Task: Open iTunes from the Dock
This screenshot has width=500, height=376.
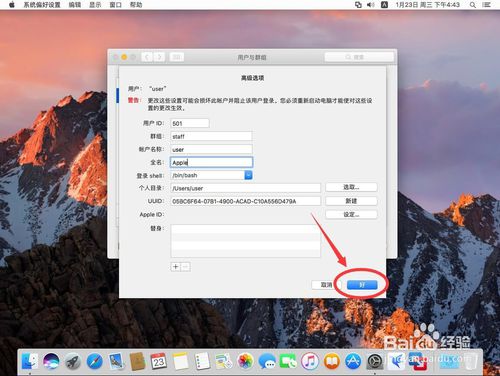Action: point(310,362)
